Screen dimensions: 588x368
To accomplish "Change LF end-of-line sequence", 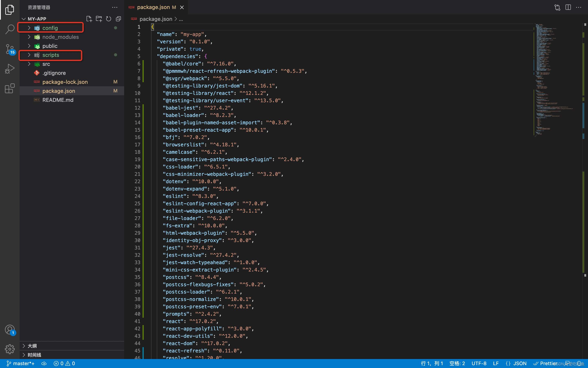I will (x=496, y=363).
